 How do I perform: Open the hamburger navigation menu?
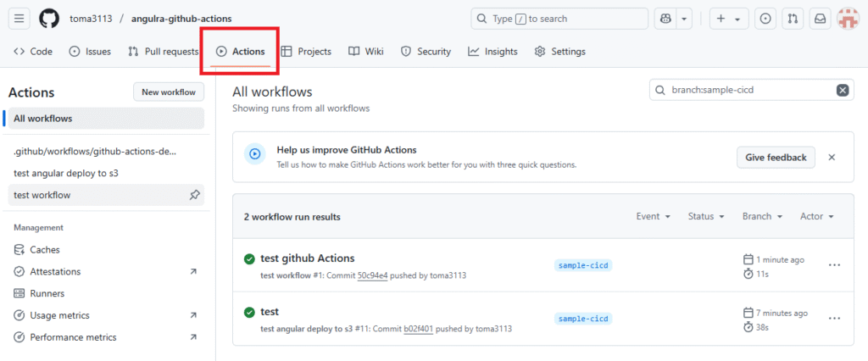(x=19, y=19)
